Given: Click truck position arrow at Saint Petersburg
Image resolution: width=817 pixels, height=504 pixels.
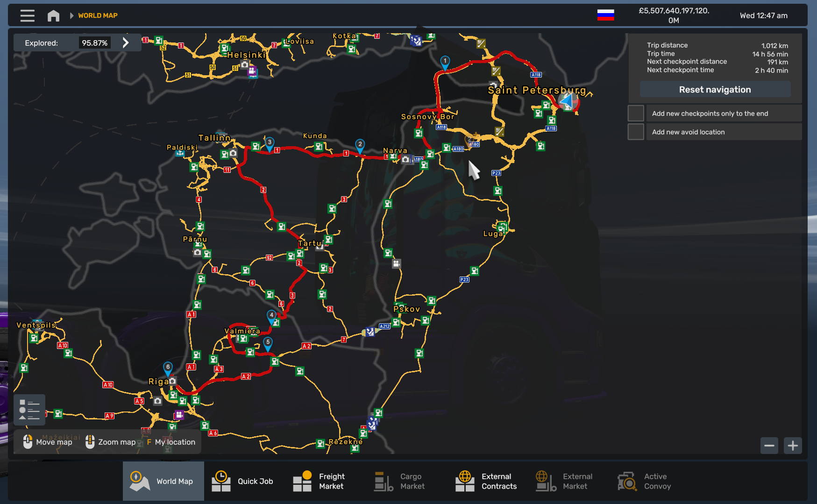Looking at the screenshot, I should pos(567,100).
